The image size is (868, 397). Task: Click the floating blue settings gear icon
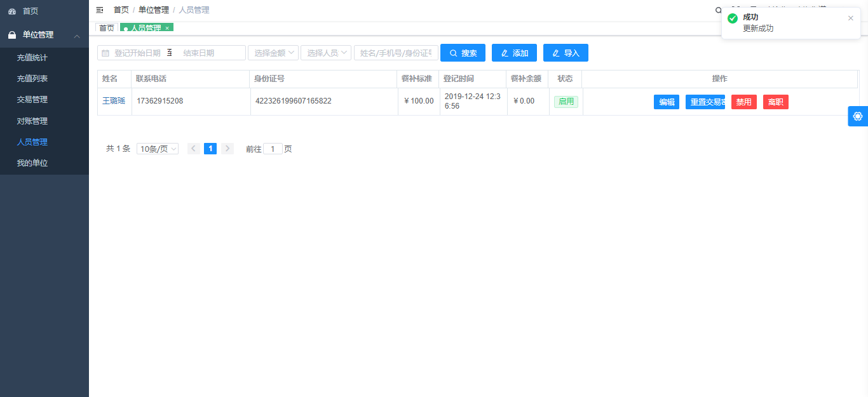(x=858, y=116)
